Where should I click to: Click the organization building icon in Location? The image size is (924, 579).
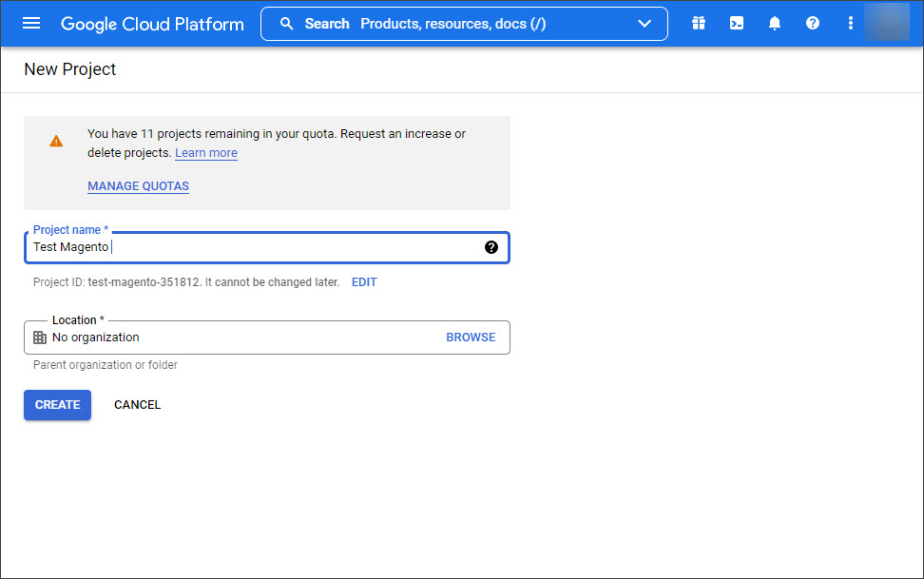(40, 338)
